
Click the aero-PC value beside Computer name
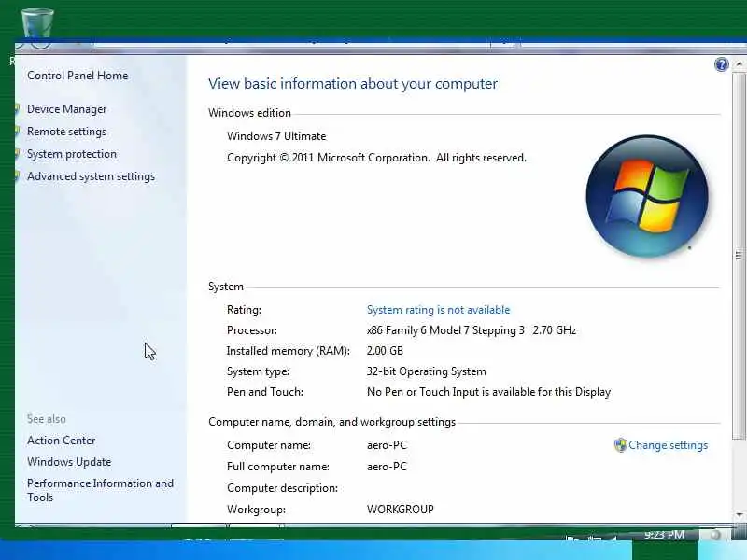tap(387, 445)
